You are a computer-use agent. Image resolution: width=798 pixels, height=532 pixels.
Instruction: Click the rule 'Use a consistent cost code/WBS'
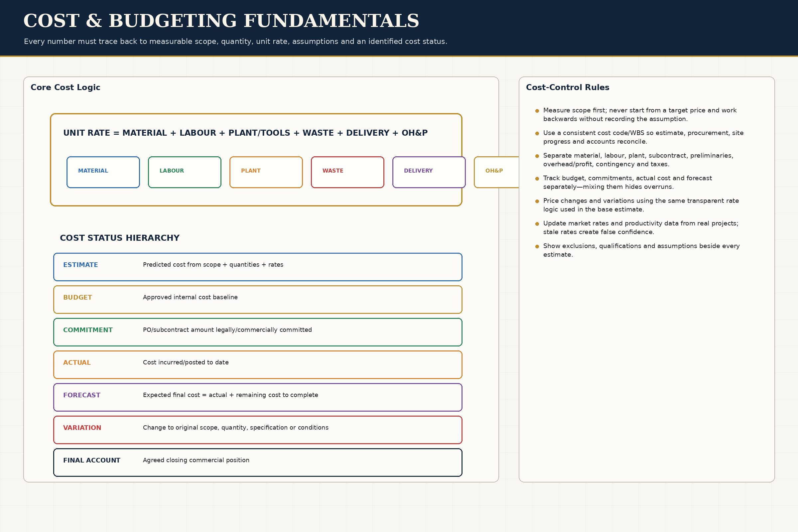[x=643, y=137]
